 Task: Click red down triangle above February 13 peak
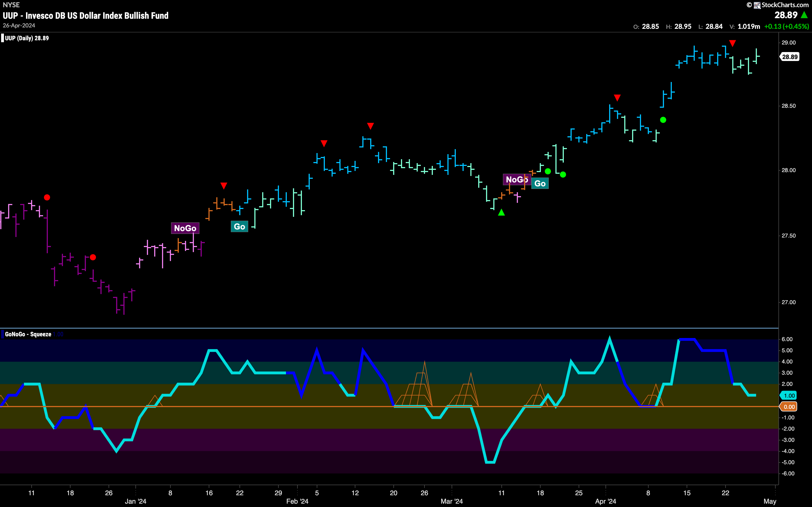pyautogui.click(x=370, y=126)
